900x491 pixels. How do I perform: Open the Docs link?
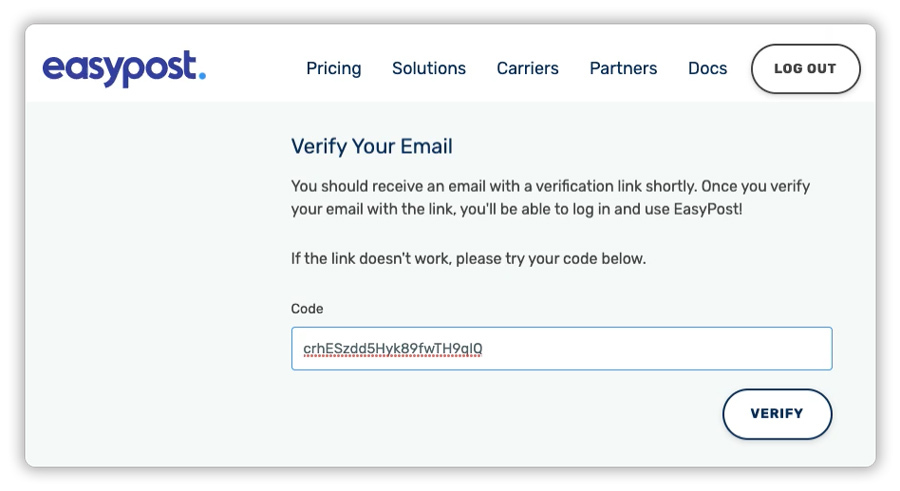[x=707, y=69]
